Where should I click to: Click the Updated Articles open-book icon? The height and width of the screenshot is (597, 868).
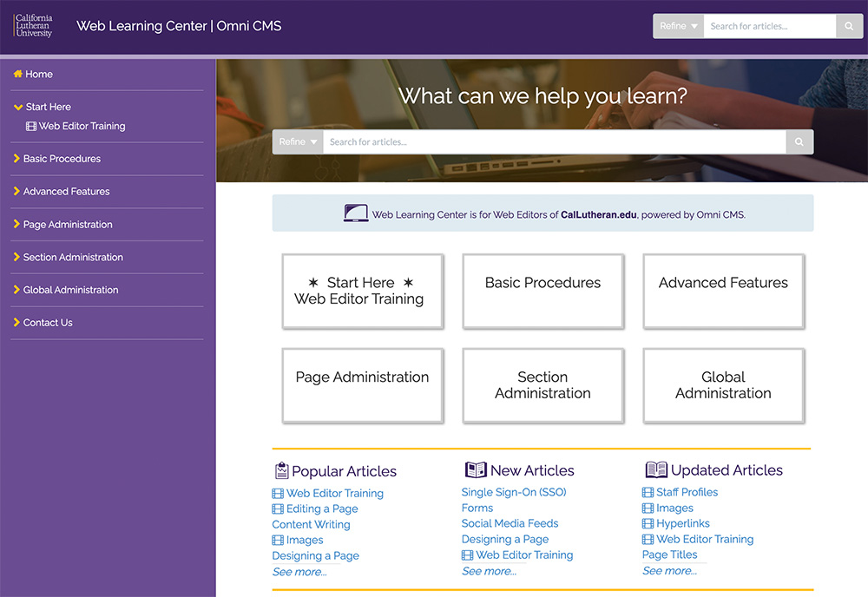(656, 469)
